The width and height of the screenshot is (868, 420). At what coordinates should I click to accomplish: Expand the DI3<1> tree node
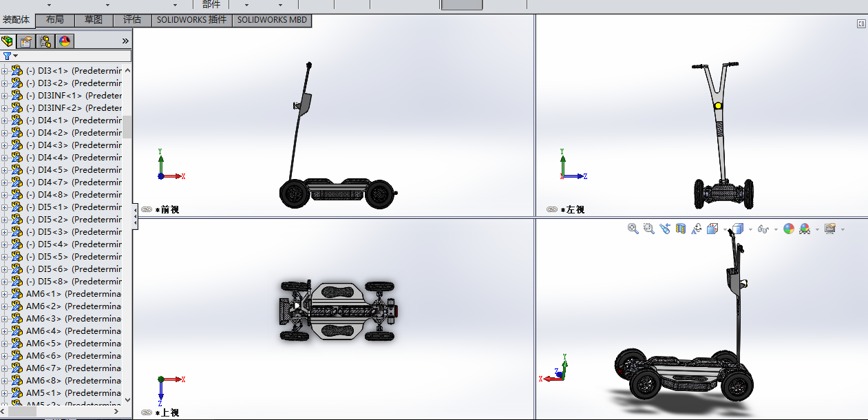pyautogui.click(x=4, y=70)
